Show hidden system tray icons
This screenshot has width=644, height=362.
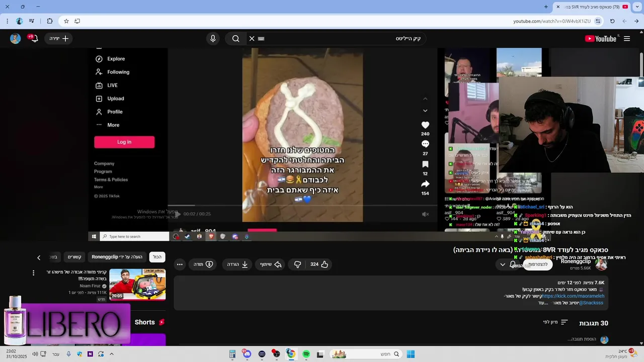pyautogui.click(x=112, y=354)
